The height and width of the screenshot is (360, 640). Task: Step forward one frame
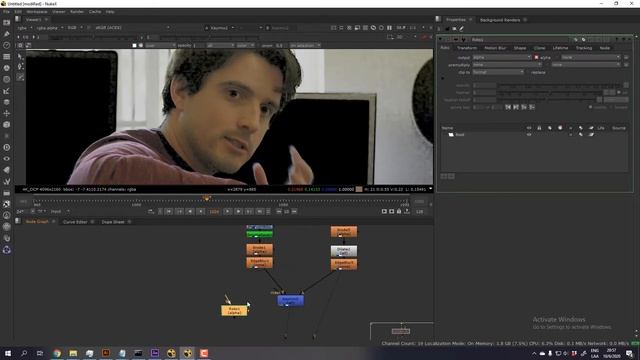(x=227, y=211)
